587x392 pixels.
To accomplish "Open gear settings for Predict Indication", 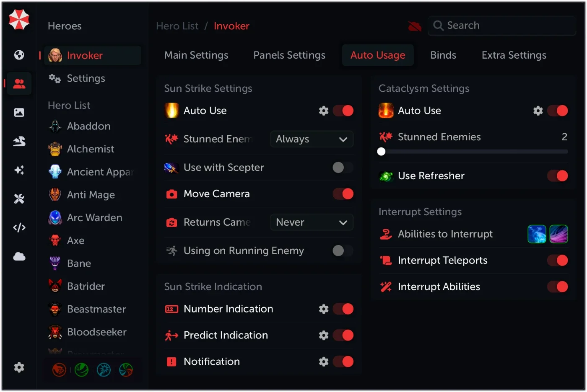I will tap(323, 335).
